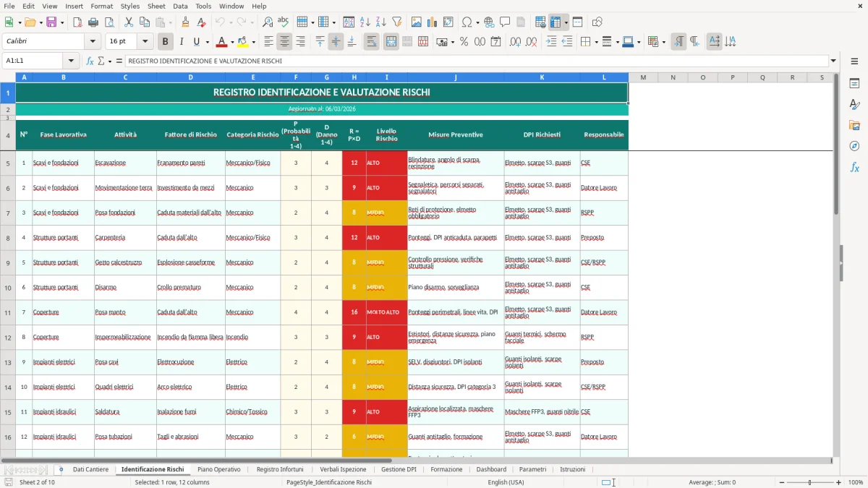
Task: Toggle Print Preview
Action: [x=110, y=22]
